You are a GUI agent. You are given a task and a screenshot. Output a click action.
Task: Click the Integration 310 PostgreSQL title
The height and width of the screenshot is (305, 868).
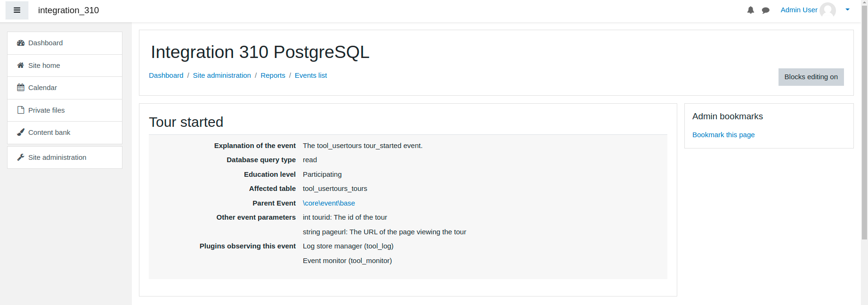click(x=260, y=52)
